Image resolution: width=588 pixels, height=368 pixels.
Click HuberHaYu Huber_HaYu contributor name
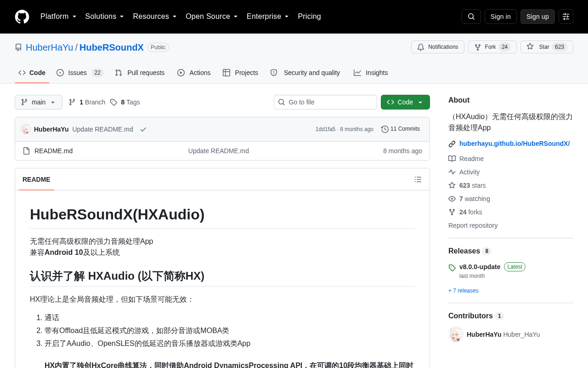coord(503,334)
